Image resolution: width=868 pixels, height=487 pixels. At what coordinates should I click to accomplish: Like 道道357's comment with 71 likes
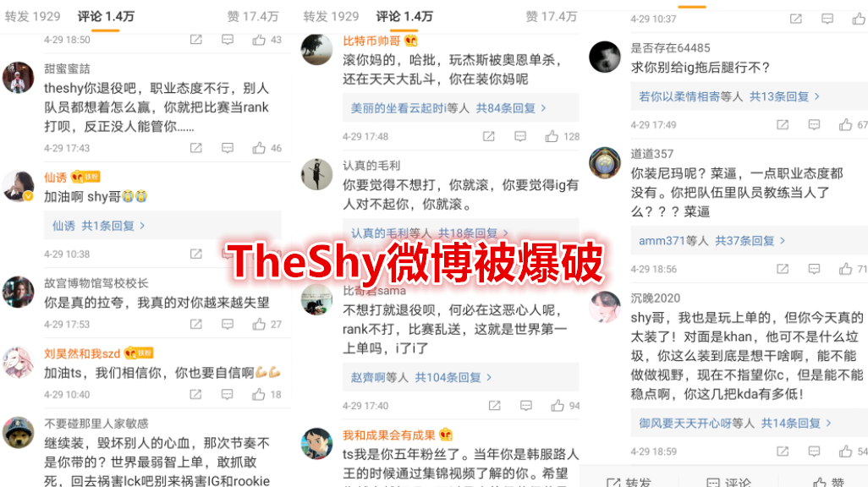(845, 269)
